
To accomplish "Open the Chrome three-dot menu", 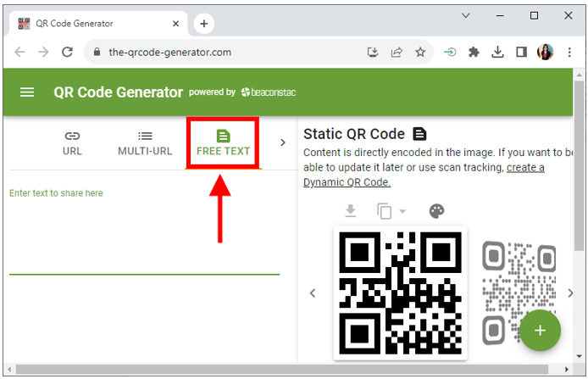I will pyautogui.click(x=569, y=52).
